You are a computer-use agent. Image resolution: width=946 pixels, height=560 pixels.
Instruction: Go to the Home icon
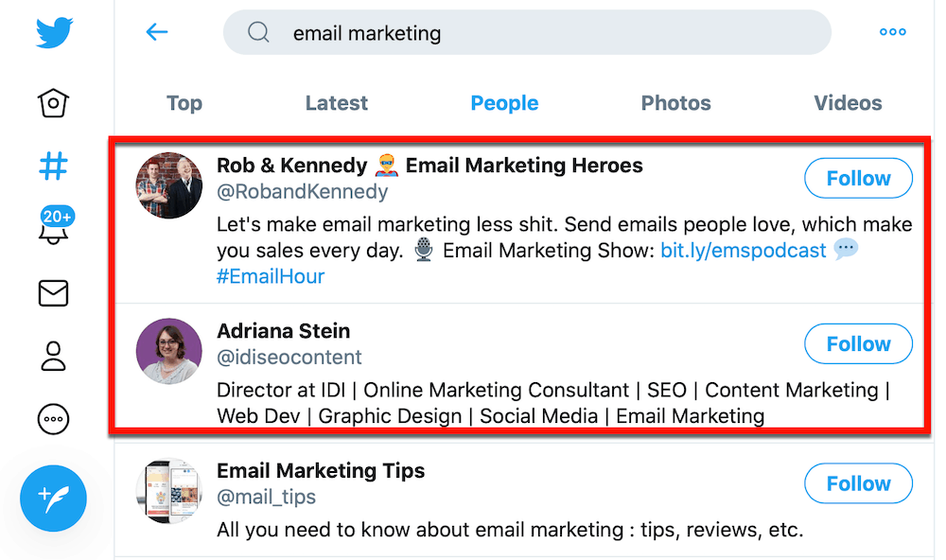click(x=54, y=102)
